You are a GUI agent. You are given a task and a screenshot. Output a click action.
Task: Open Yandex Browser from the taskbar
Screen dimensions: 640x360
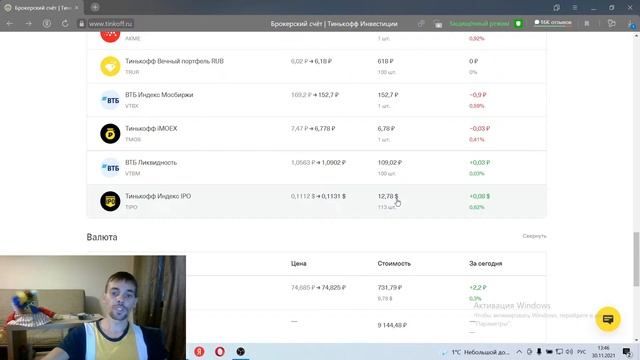pyautogui.click(x=199, y=351)
